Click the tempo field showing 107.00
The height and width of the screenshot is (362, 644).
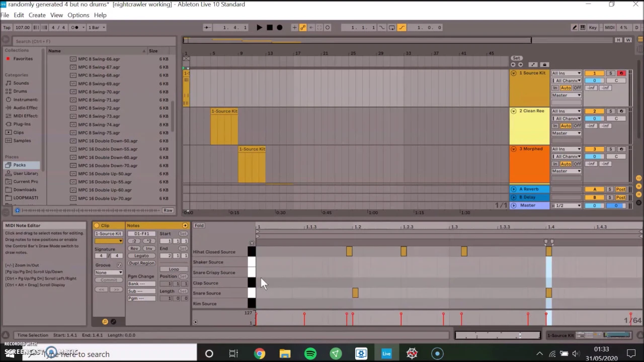pyautogui.click(x=23, y=28)
